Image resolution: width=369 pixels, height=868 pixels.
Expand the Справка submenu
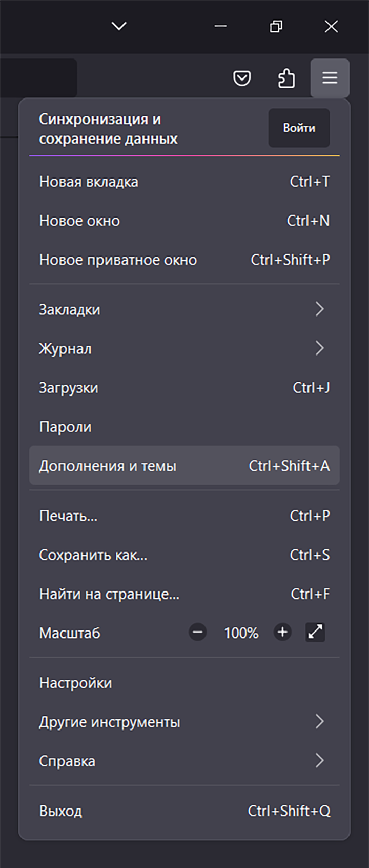(x=184, y=761)
